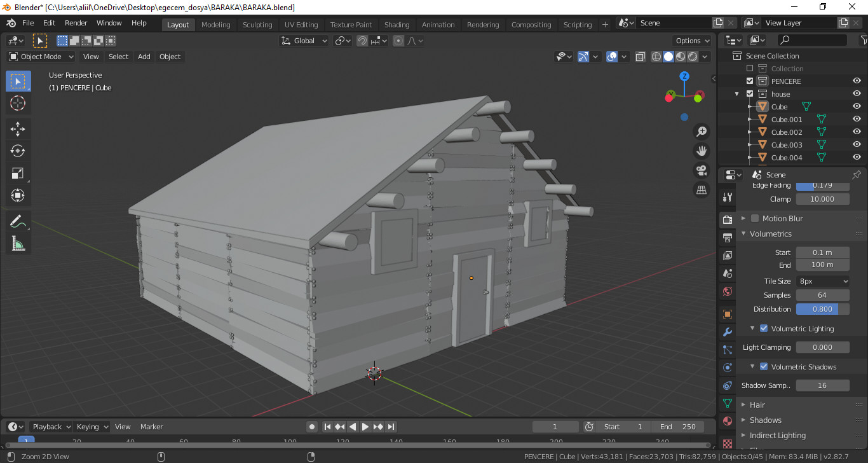Activate the Annotate tool
868x463 pixels.
point(18,221)
